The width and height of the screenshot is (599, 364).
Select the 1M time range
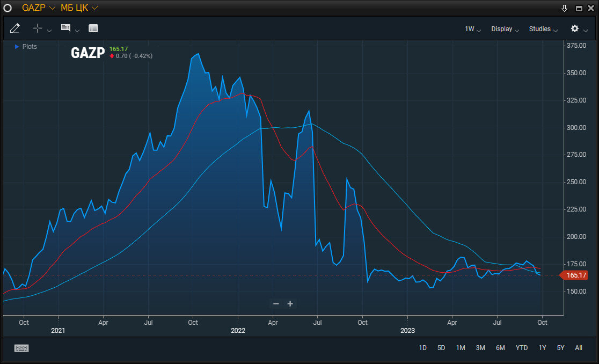click(461, 348)
